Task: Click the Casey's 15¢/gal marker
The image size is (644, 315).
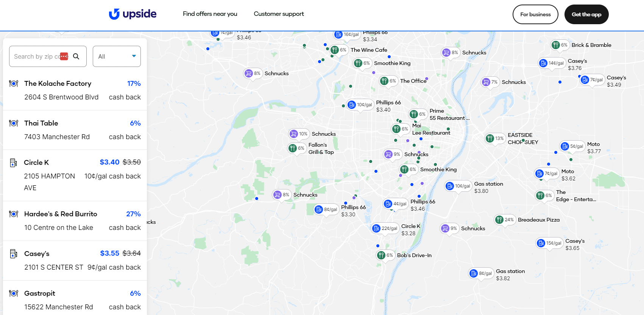Action: tap(549, 243)
